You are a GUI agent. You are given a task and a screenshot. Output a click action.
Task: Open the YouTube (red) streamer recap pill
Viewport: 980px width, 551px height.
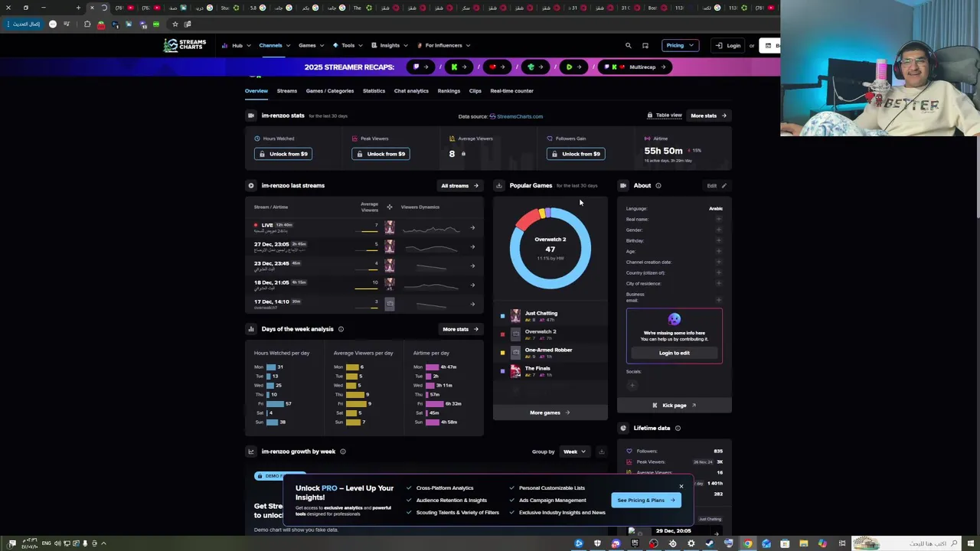pos(497,67)
